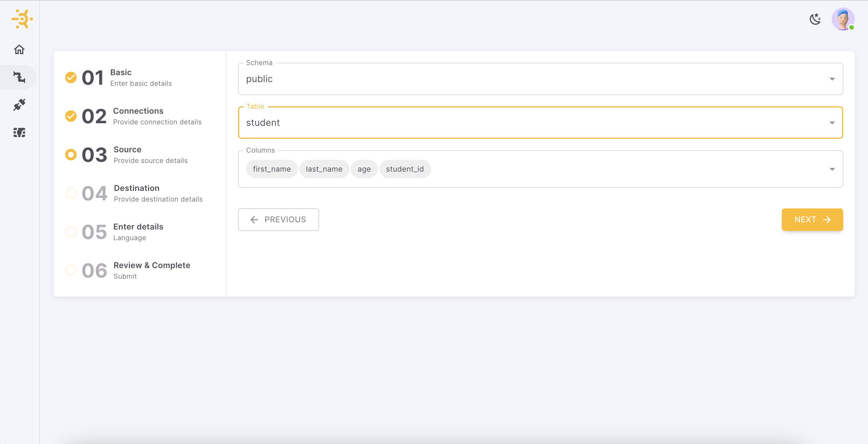
Task: Select the age column chip
Action: 364,169
